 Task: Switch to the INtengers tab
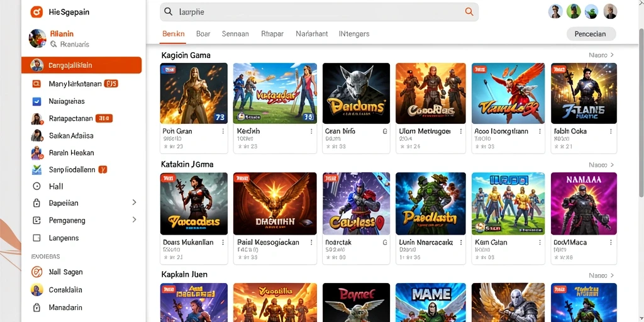tap(354, 34)
